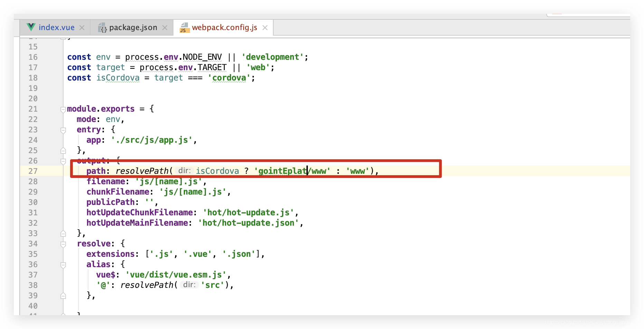Collapse the output block at line 26
The height and width of the screenshot is (329, 644).
click(63, 161)
